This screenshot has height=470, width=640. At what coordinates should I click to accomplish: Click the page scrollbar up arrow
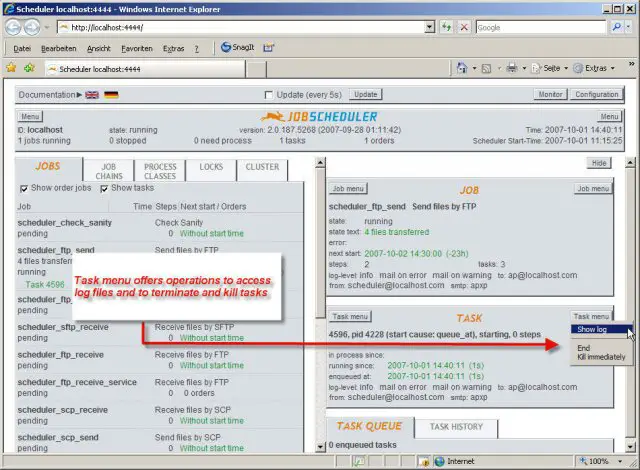tap(630, 163)
